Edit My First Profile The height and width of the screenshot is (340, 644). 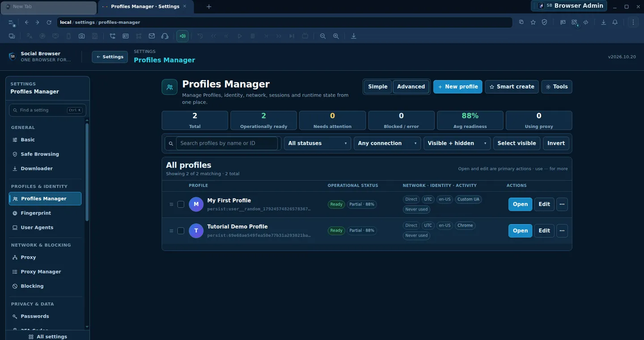pyautogui.click(x=544, y=204)
